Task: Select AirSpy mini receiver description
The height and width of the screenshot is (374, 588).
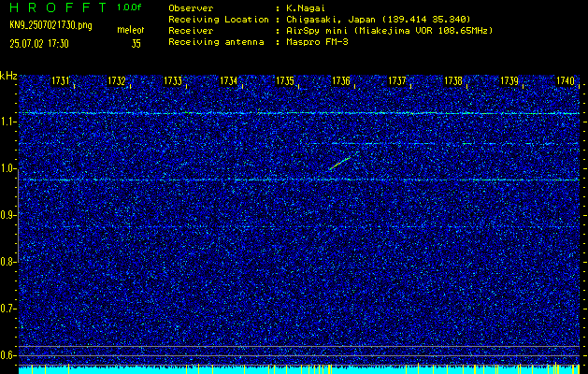Action: 389,31
